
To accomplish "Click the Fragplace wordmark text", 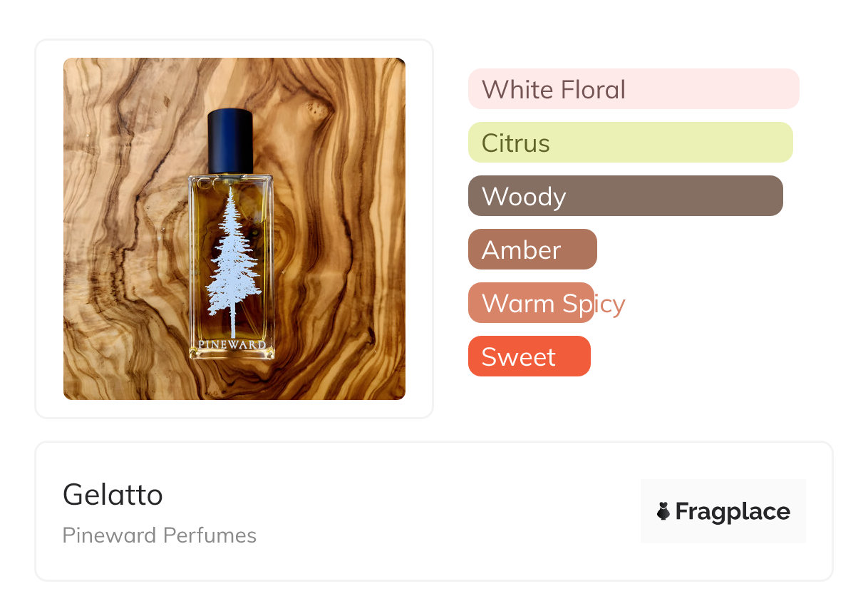I will coord(733,511).
